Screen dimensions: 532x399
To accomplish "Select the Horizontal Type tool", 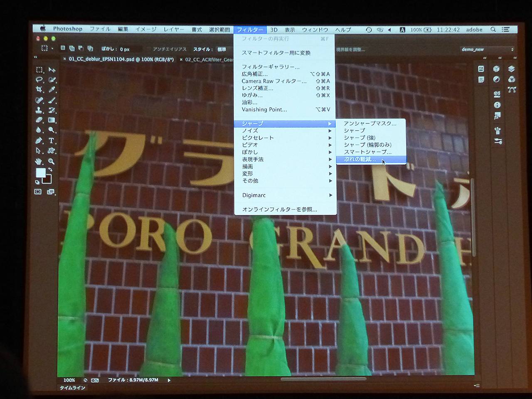I will tap(52, 140).
